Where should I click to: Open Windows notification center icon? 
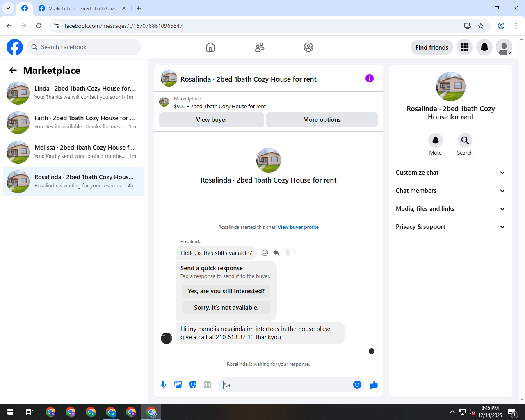512,412
